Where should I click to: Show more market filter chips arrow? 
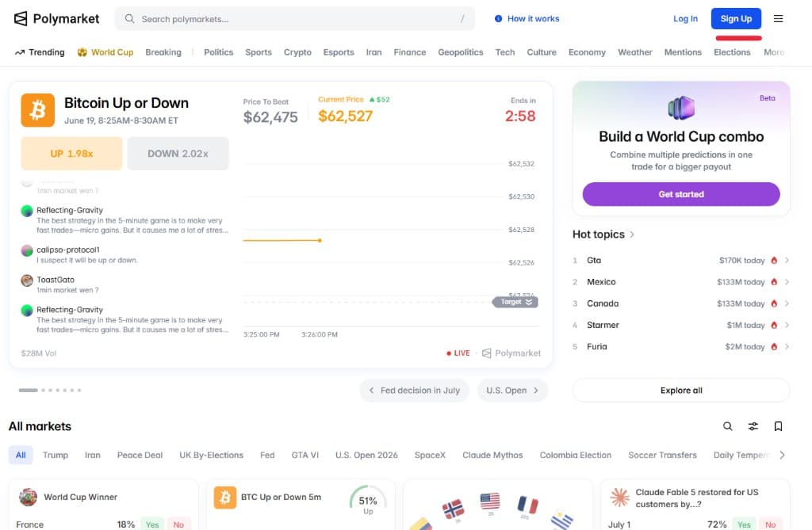coord(782,455)
